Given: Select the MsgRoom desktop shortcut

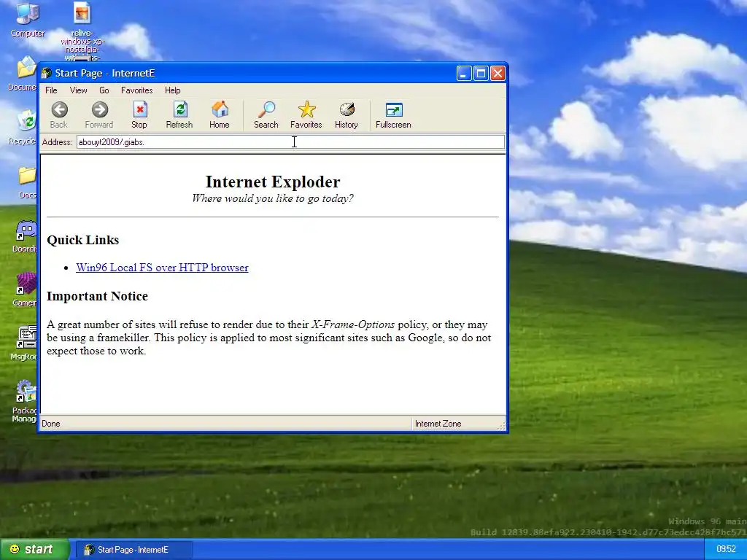Looking at the screenshot, I should click(x=25, y=343).
